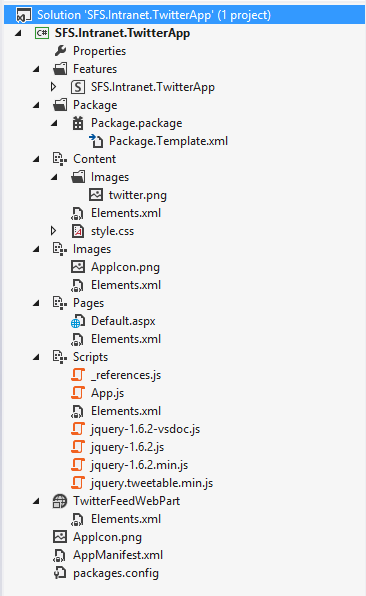Image resolution: width=366 pixels, height=596 pixels.
Task: Click the Features folder icon
Action: [x=60, y=69]
